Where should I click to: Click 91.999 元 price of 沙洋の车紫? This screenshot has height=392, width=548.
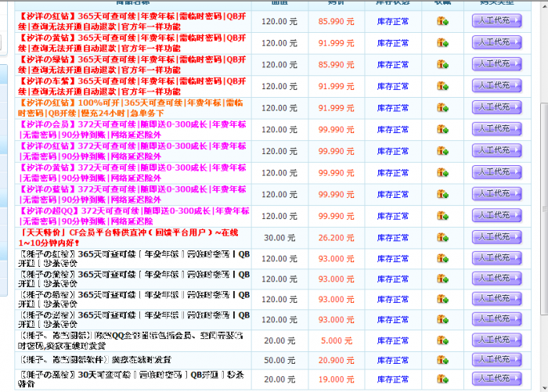coord(336,86)
